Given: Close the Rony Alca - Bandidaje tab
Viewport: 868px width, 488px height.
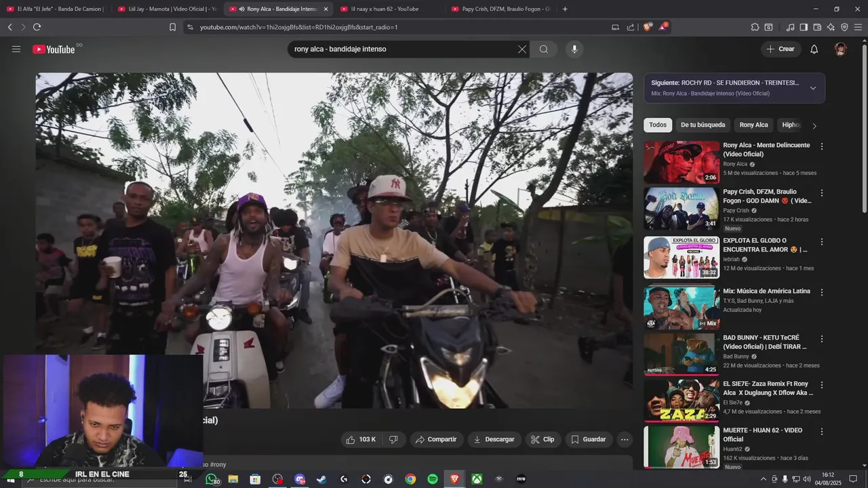Looking at the screenshot, I should click(325, 9).
